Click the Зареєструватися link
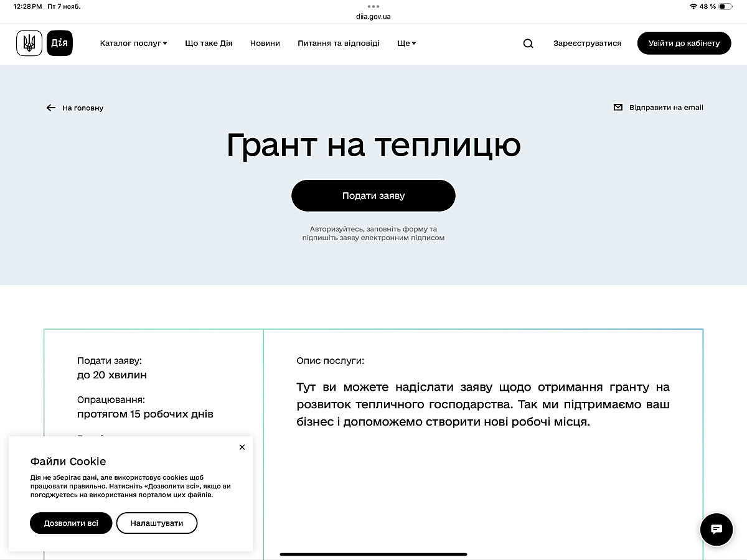The image size is (747, 560). (x=587, y=44)
